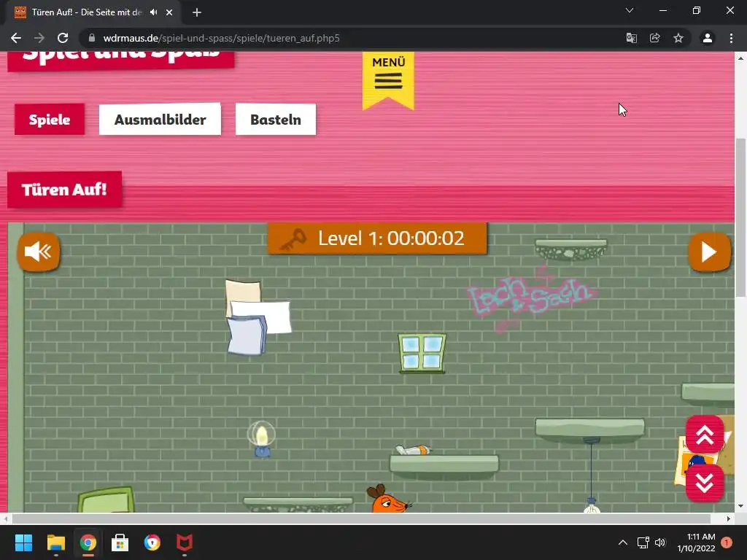Mute the game sound with speaker button

coord(39,252)
